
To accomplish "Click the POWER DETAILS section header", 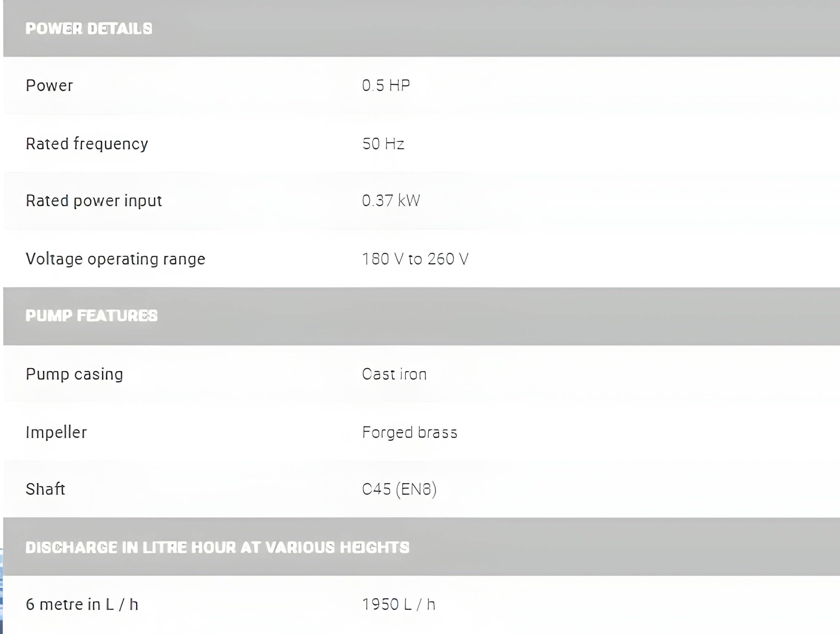I will pyautogui.click(x=89, y=28).
